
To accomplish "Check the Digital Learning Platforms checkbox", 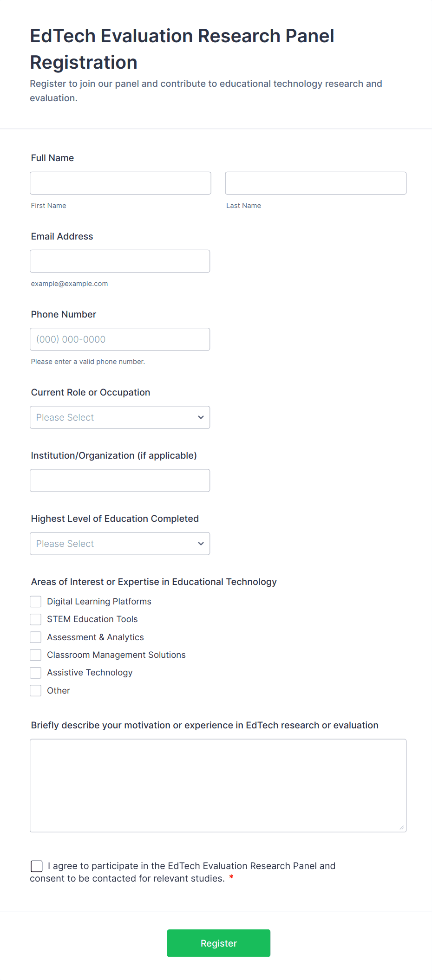I will 35,601.
